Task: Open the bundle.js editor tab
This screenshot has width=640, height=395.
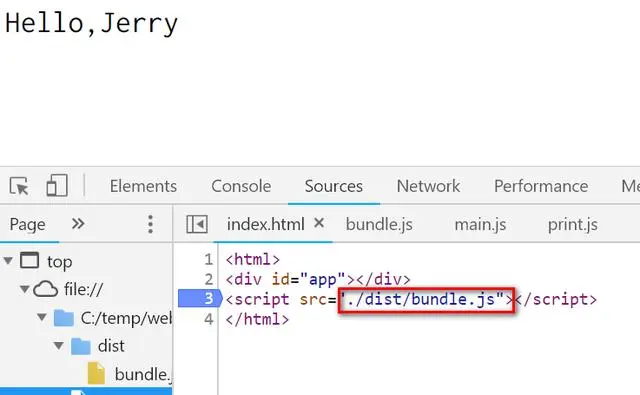Action: point(379,224)
